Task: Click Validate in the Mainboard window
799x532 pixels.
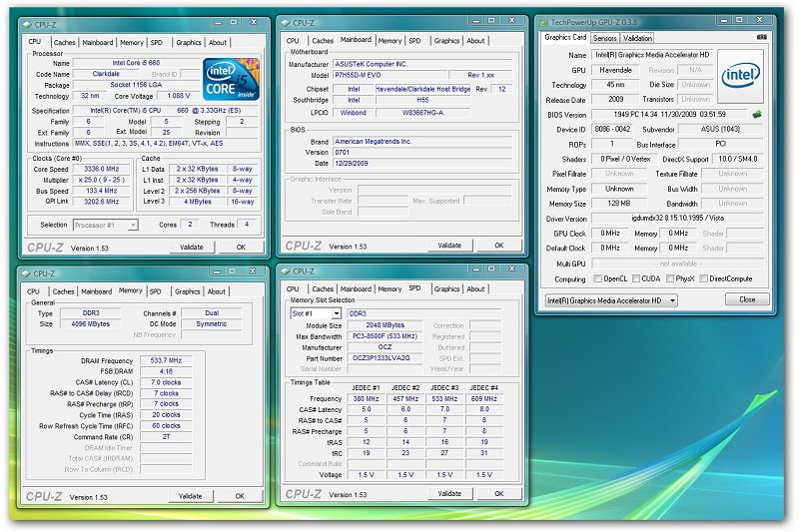Action: 449,246
